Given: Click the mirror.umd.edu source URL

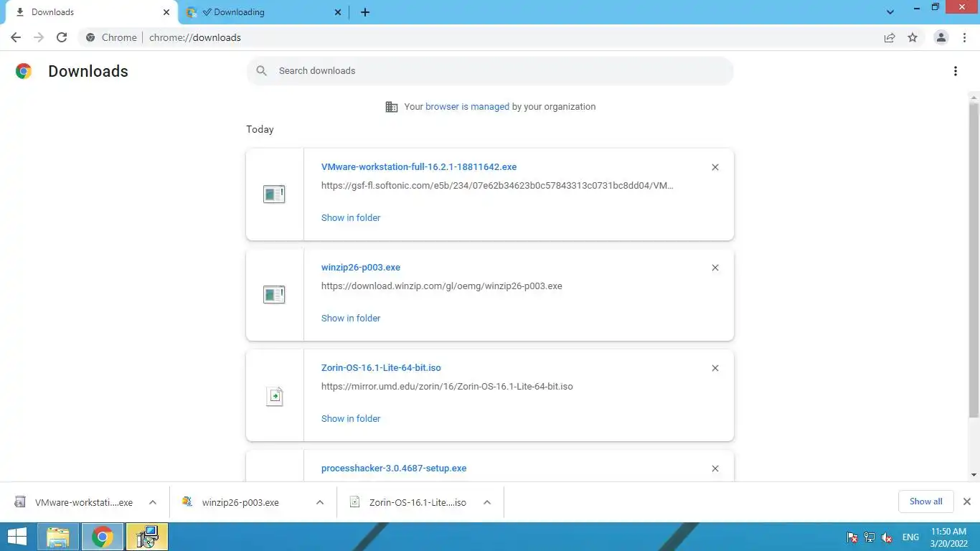Looking at the screenshot, I should [447, 386].
